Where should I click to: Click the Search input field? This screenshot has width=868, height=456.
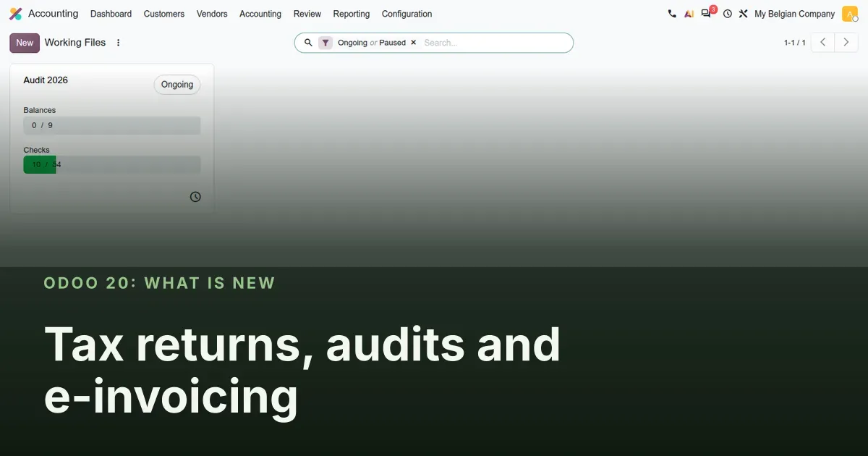(x=495, y=43)
